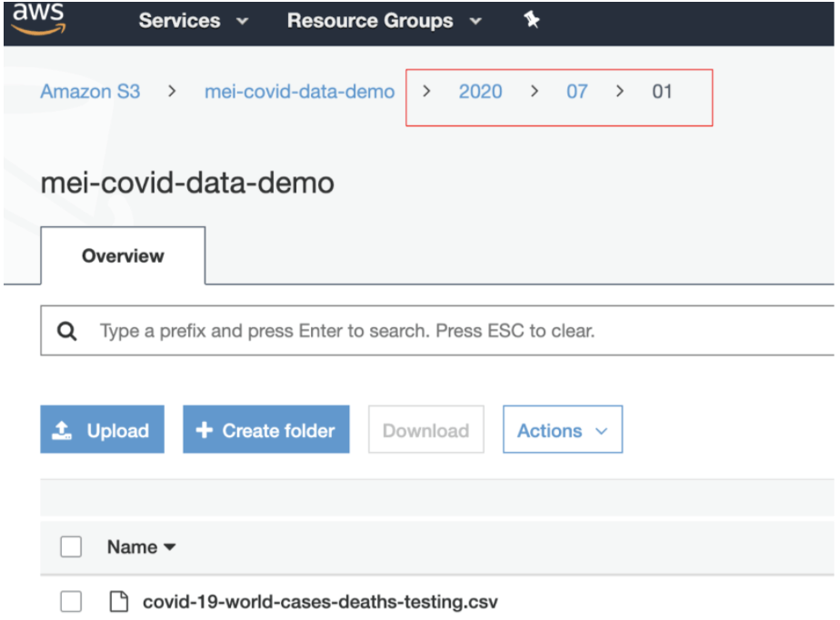Viewport: 840px width, 620px height.
Task: Focus the prefix search field
Action: (x=437, y=331)
